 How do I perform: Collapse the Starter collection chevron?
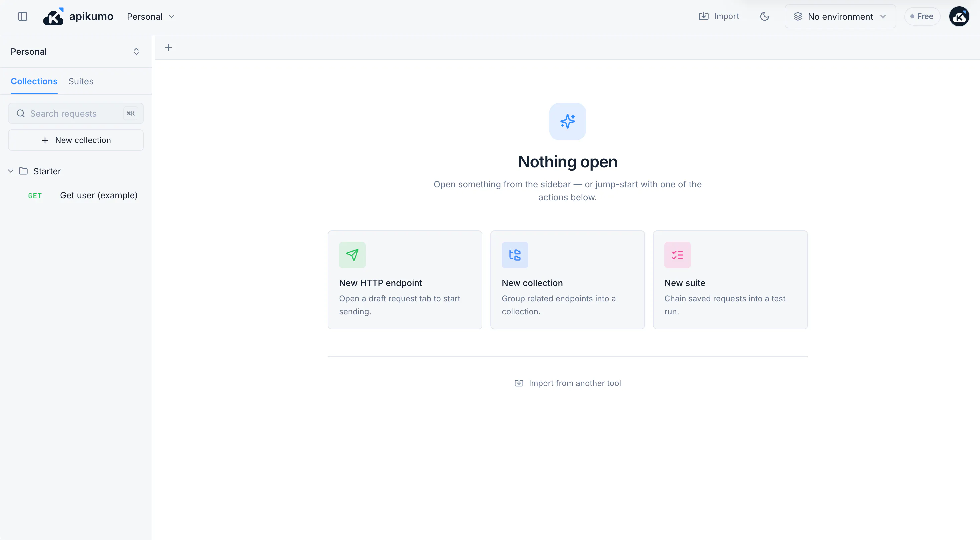11,171
